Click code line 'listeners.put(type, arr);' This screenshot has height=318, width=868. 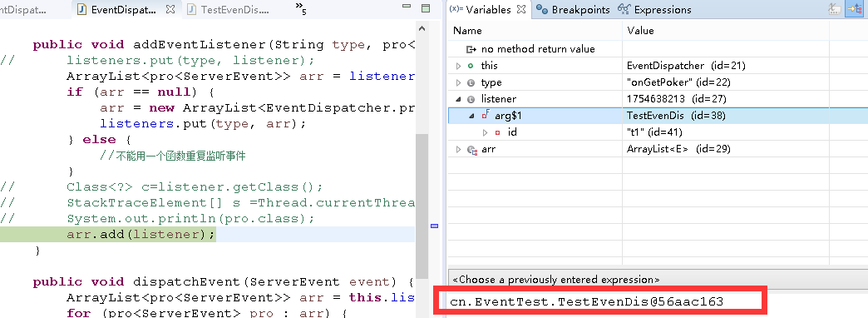click(x=203, y=123)
